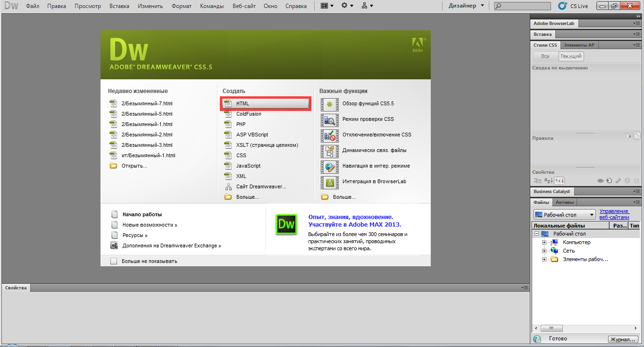Open the Layout dropdown in the top bar
Viewport: 644px width, 347px height.
pos(327,6)
